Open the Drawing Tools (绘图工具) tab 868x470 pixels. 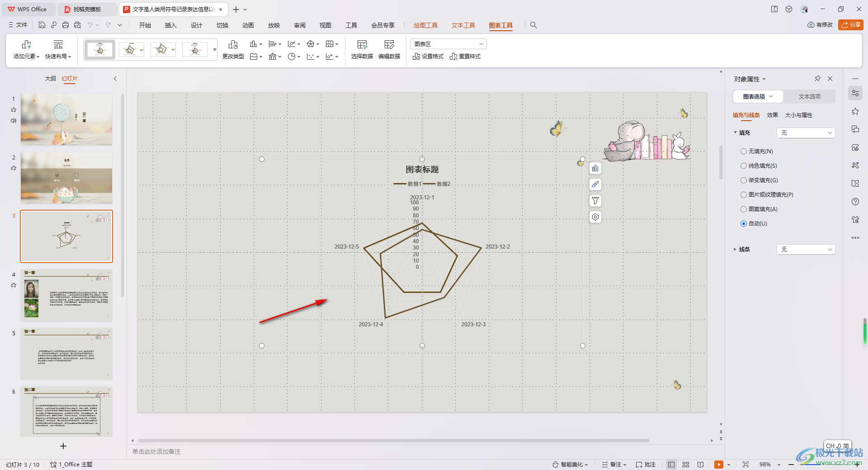coord(426,25)
